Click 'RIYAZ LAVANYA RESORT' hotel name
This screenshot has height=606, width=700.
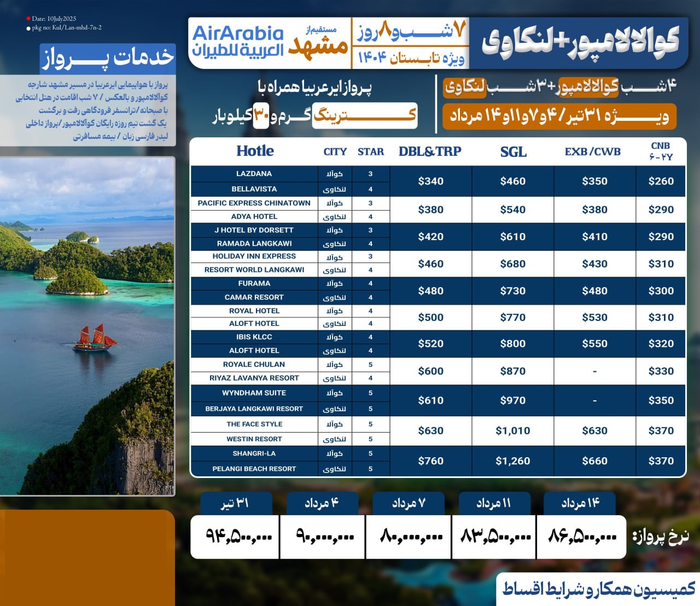(x=254, y=378)
